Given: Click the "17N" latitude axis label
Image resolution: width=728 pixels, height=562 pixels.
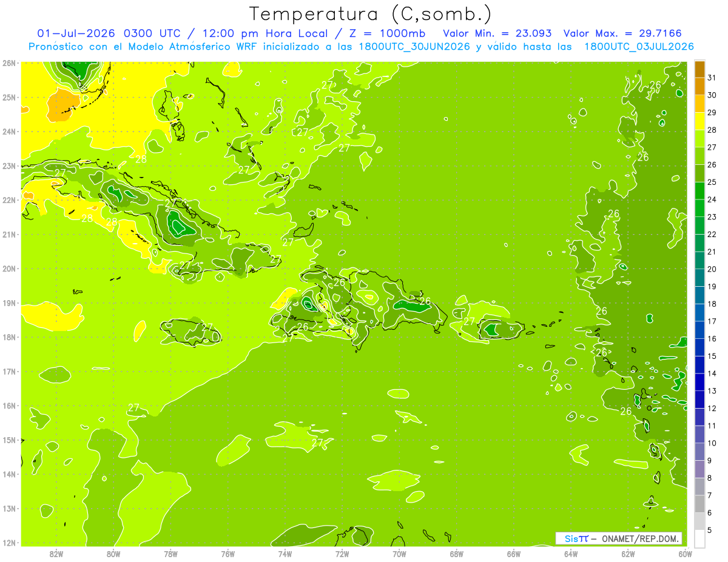Looking at the screenshot, I should [8, 371].
